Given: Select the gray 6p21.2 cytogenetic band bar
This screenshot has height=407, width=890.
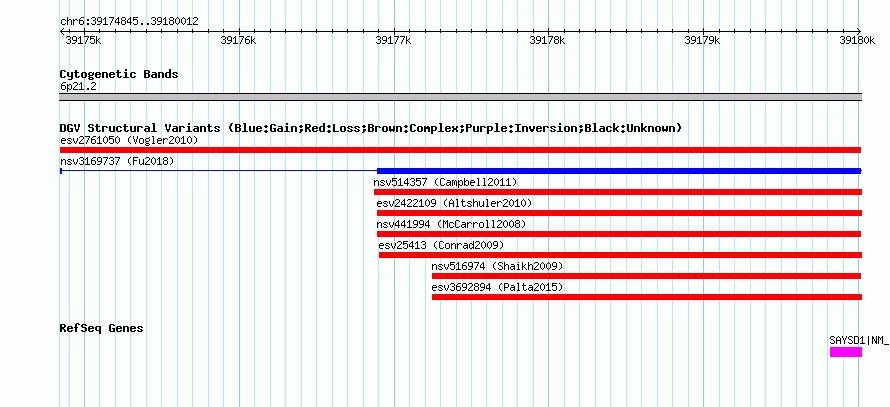Looking at the screenshot, I should pos(461,97).
